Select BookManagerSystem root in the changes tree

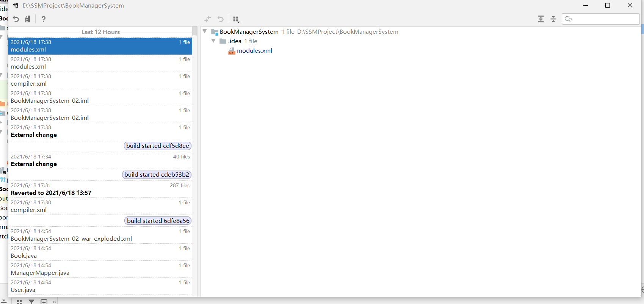point(249,32)
